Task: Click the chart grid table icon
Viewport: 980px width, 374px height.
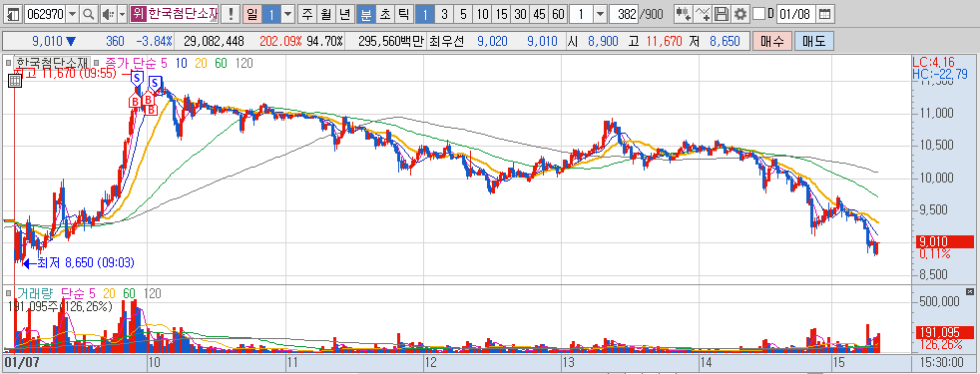Action: tap(14, 80)
